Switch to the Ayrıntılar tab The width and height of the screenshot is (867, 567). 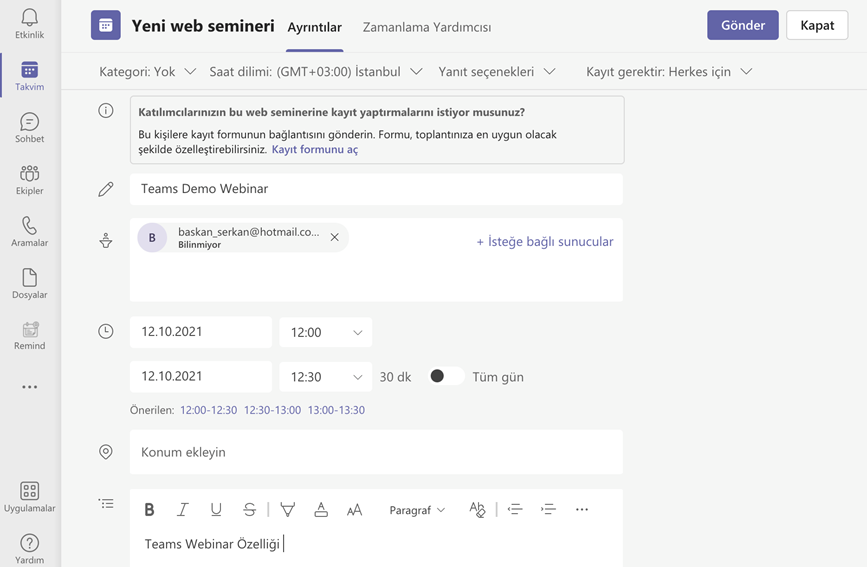pyautogui.click(x=315, y=27)
